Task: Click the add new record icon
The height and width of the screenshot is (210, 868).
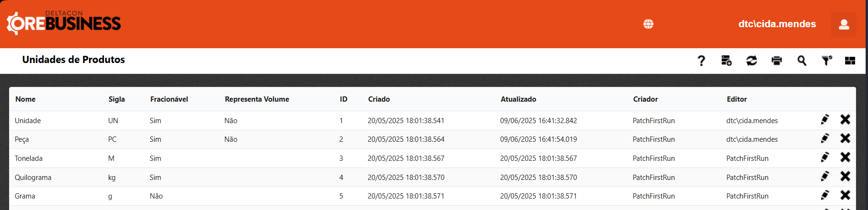Action: [726, 61]
